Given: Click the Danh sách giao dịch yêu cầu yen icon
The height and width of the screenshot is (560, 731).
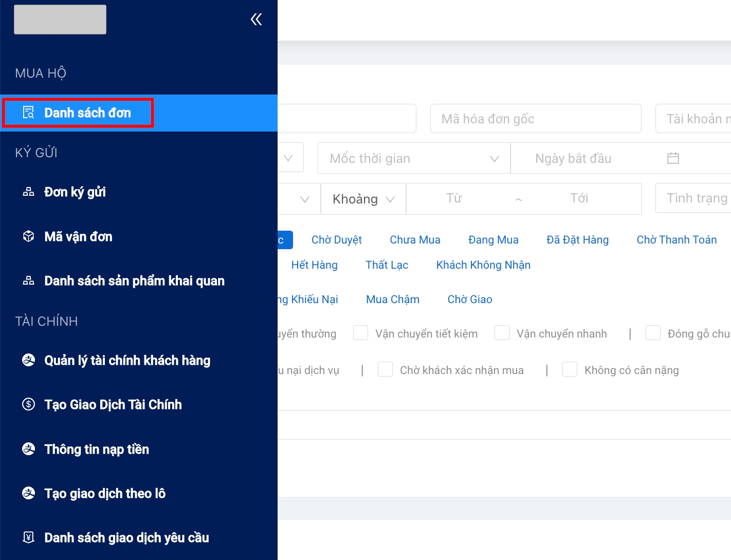Looking at the screenshot, I should click(29, 537).
